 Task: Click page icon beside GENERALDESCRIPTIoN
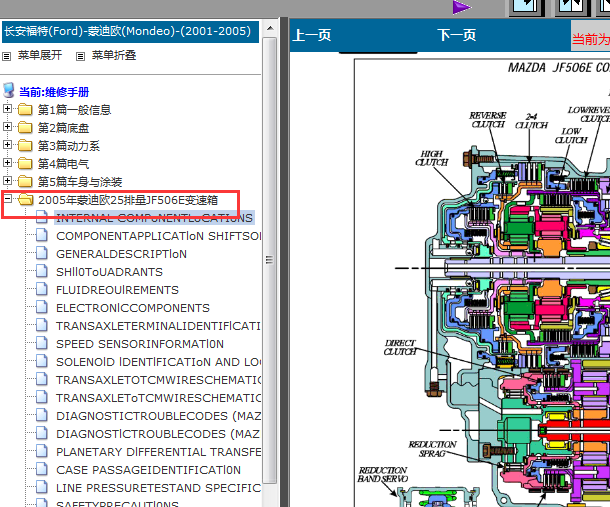click(x=42, y=253)
